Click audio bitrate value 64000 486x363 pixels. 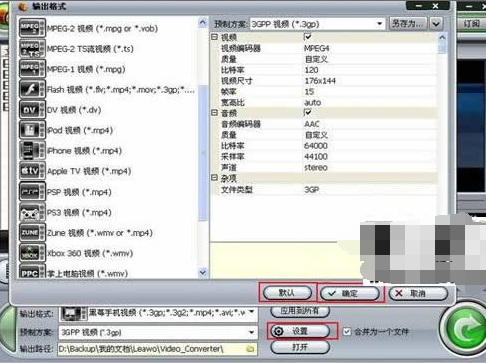(x=316, y=146)
